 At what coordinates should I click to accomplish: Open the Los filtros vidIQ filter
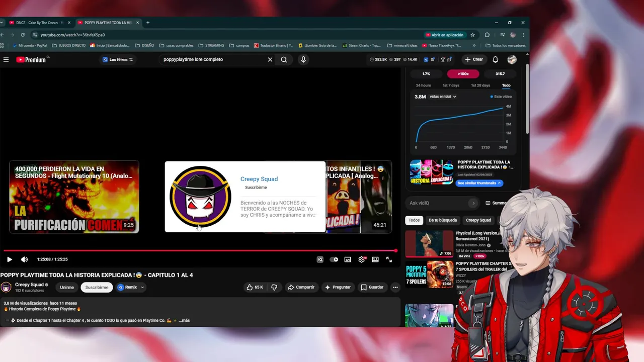(118, 59)
